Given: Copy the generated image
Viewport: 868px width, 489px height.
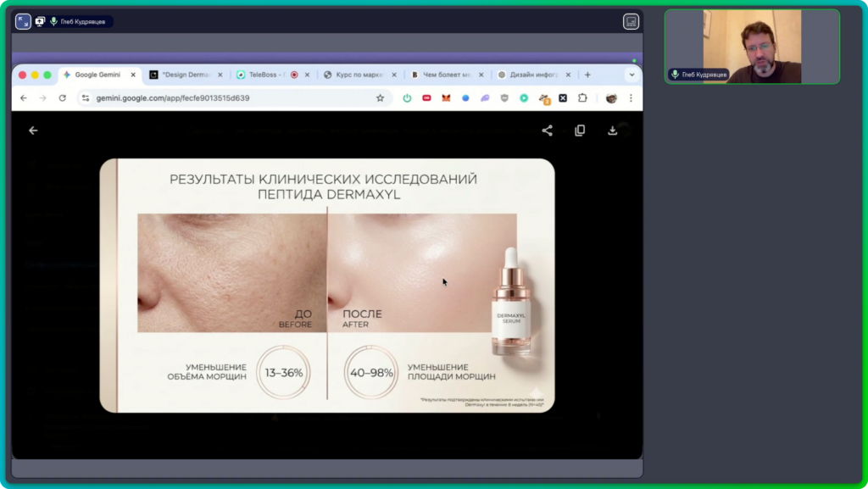Looking at the screenshot, I should point(580,131).
